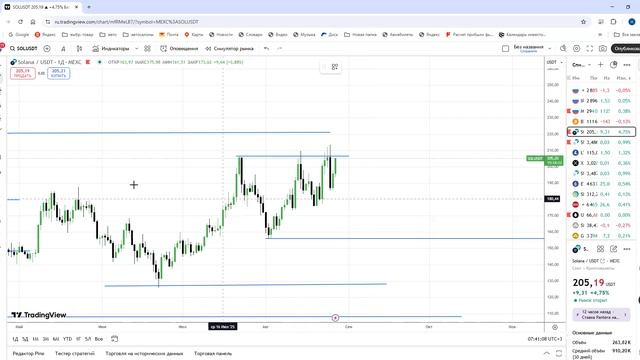
Task: Open chart settings gear in top toolbar
Action: click(x=576, y=49)
